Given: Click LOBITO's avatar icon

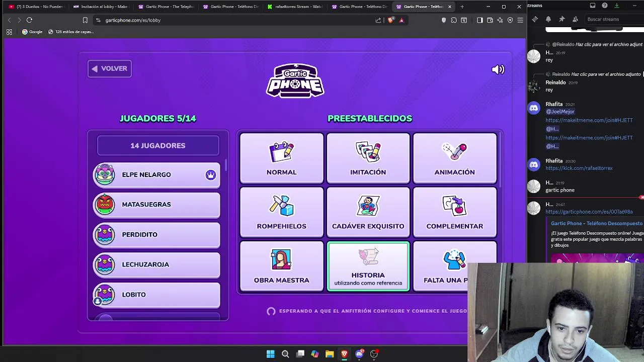Looking at the screenshot, I should point(105,294).
